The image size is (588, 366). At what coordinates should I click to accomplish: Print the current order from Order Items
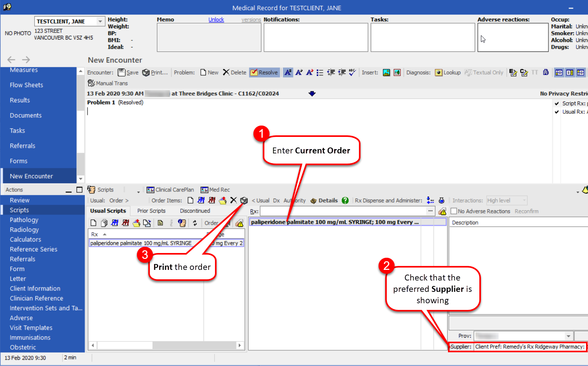click(x=244, y=200)
